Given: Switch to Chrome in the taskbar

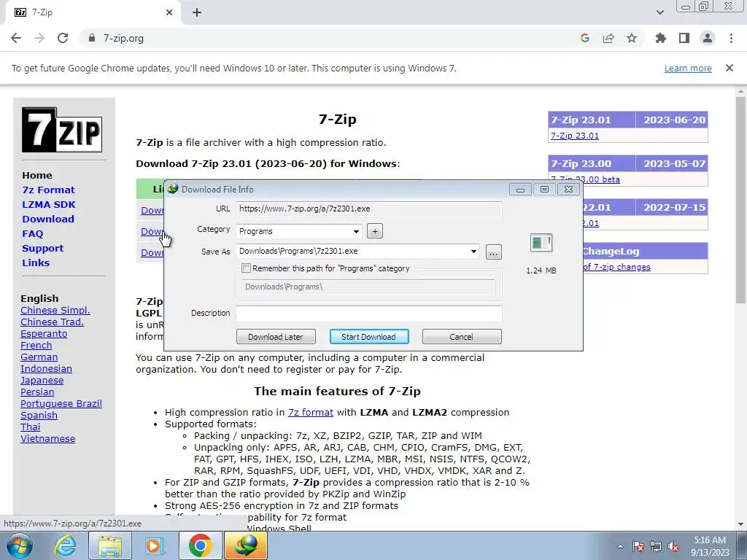Looking at the screenshot, I should 200,545.
